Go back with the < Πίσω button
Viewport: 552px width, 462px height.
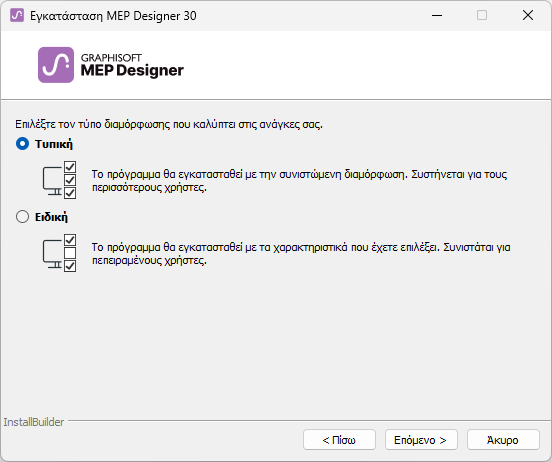coord(339,439)
